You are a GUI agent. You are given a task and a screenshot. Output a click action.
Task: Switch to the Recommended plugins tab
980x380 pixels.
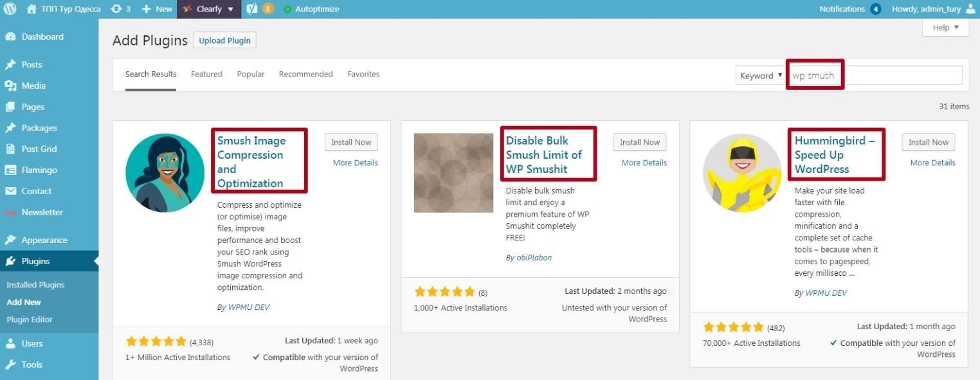[306, 74]
